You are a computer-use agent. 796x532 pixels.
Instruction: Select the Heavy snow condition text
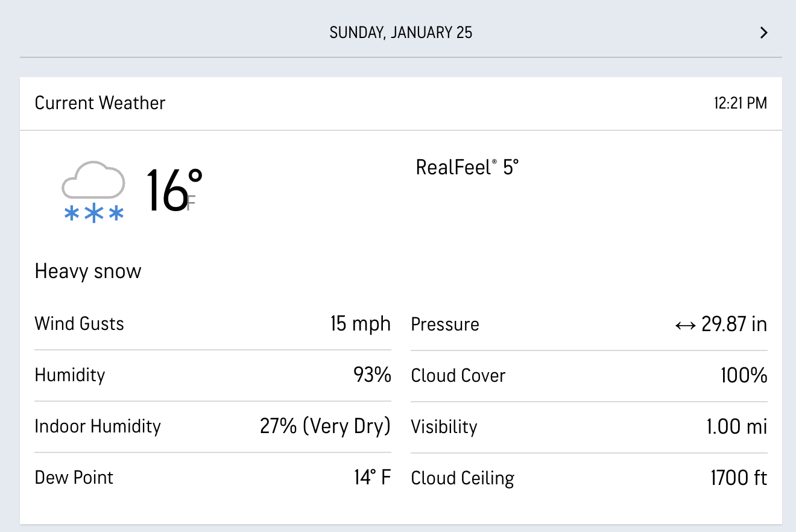88,271
